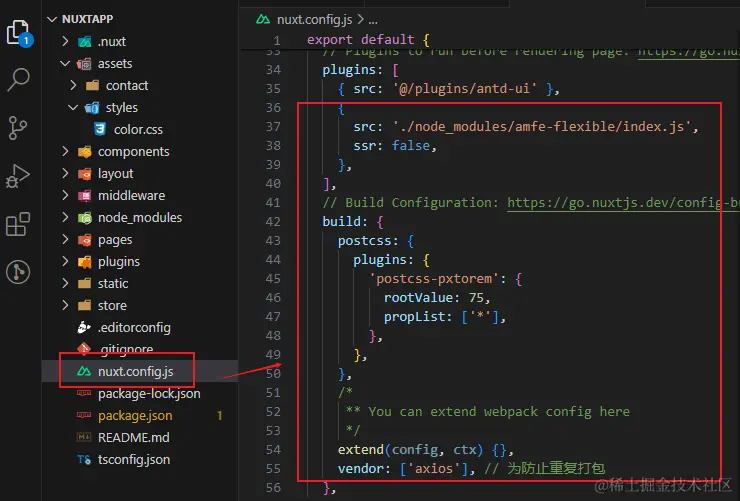This screenshot has width=740, height=501.
Task: Open the go.nuxtjs.dev config-build link
Action: coord(623,203)
